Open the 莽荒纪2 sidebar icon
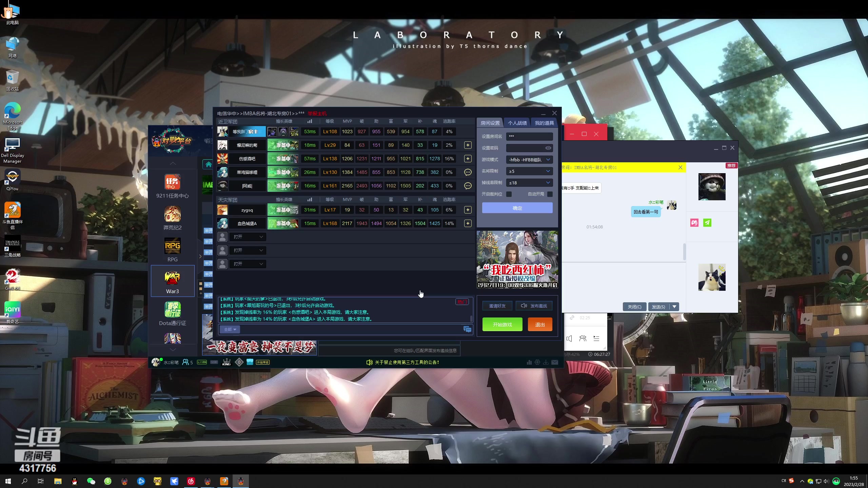This screenshot has width=868, height=488. coord(172,218)
